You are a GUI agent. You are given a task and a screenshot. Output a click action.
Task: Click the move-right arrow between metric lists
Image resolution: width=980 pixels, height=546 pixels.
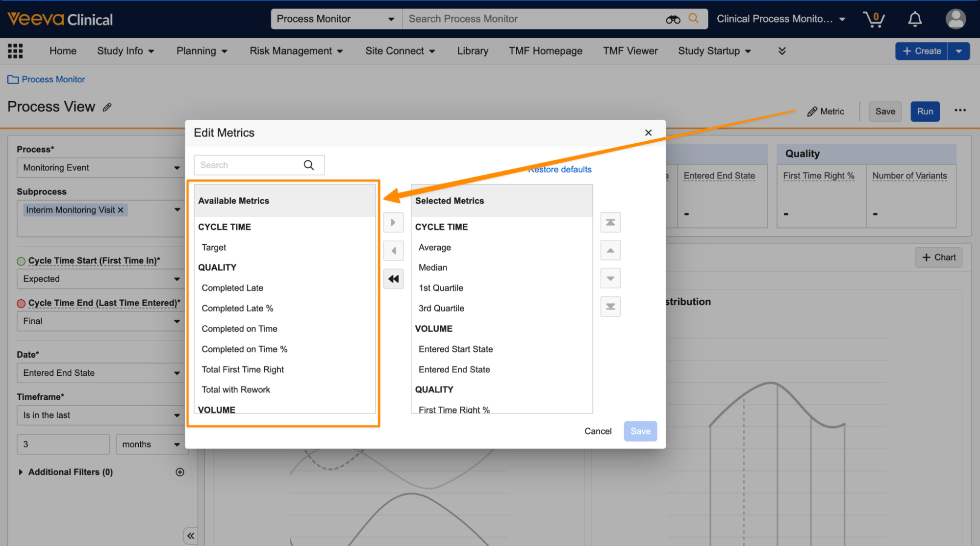pyautogui.click(x=393, y=222)
